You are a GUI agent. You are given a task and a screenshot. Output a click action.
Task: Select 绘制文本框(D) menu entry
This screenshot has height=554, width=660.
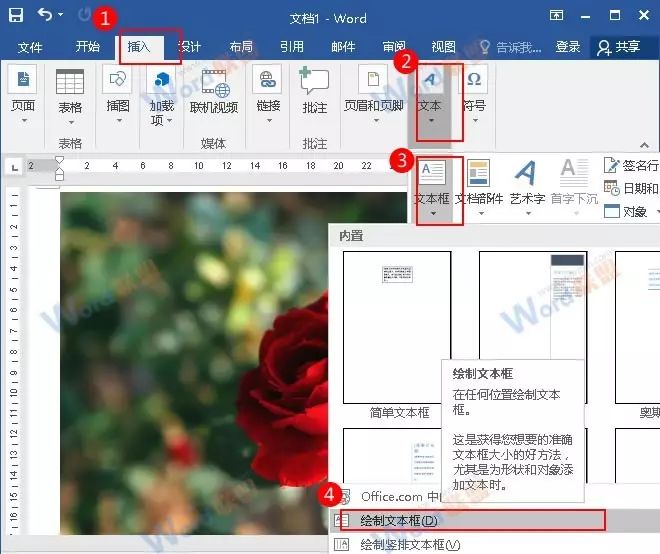(494, 521)
